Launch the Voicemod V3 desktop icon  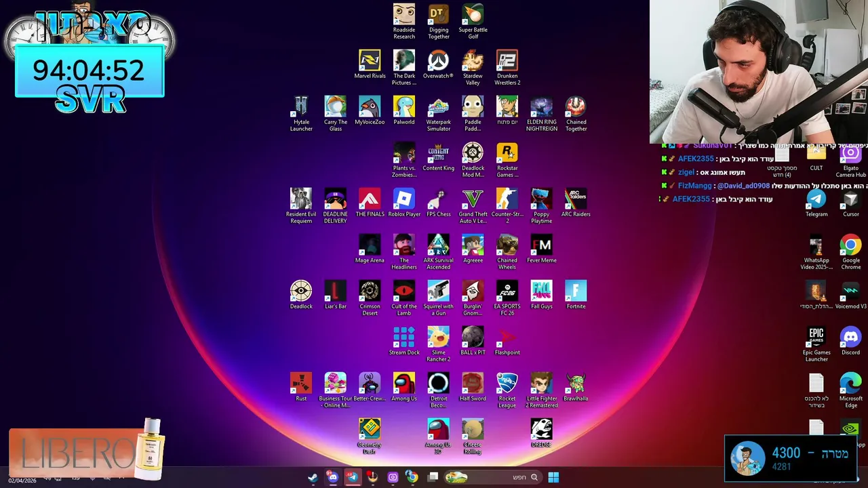(x=851, y=295)
